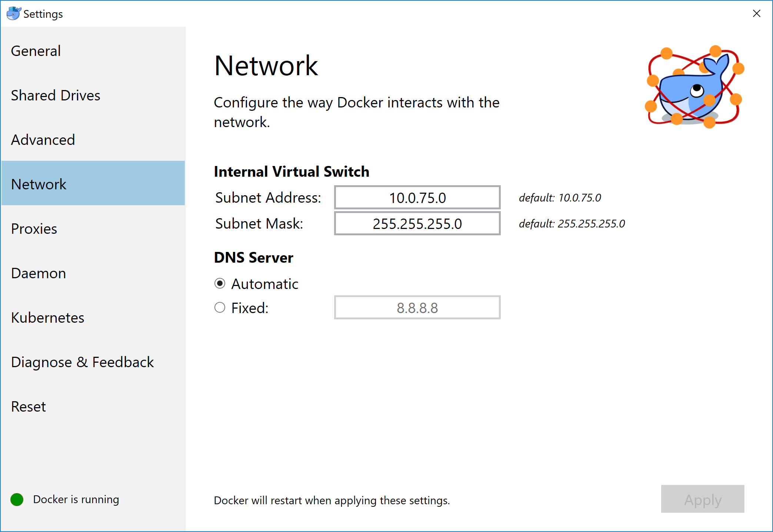Click the green Docker status indicator dot

(x=16, y=499)
